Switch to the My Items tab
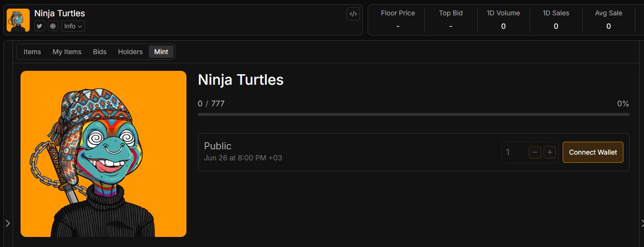The width and height of the screenshot is (644, 247). 67,52
